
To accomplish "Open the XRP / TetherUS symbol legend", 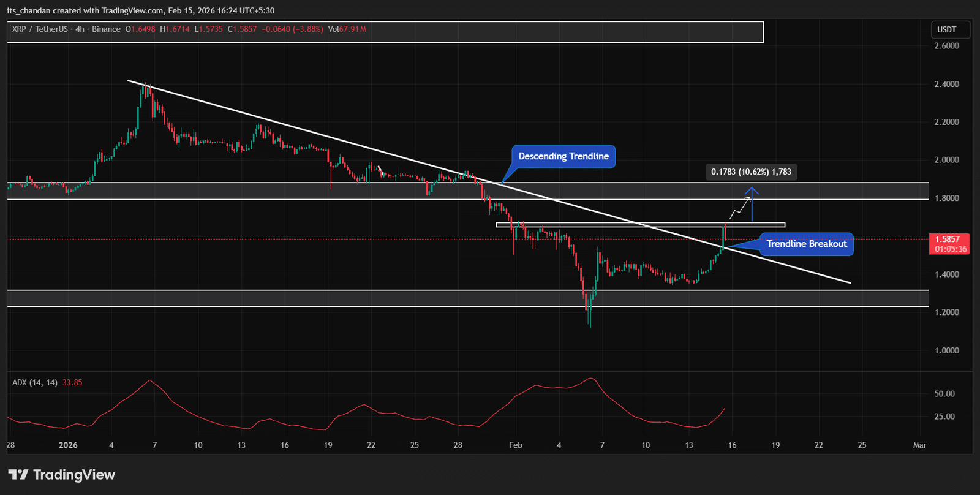I will (x=39, y=29).
